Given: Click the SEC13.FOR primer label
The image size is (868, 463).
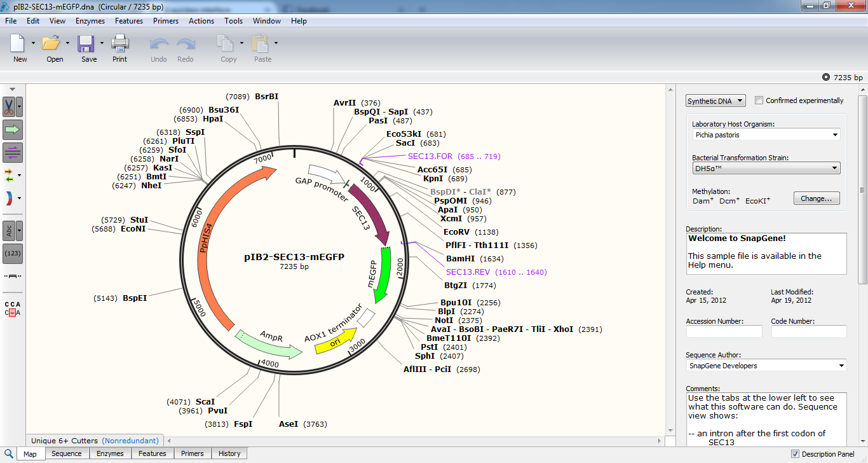Looking at the screenshot, I should (x=454, y=156).
